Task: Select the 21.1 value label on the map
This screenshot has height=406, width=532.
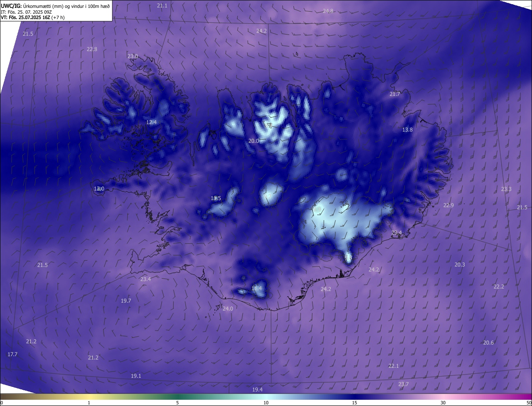Action: (x=162, y=5)
